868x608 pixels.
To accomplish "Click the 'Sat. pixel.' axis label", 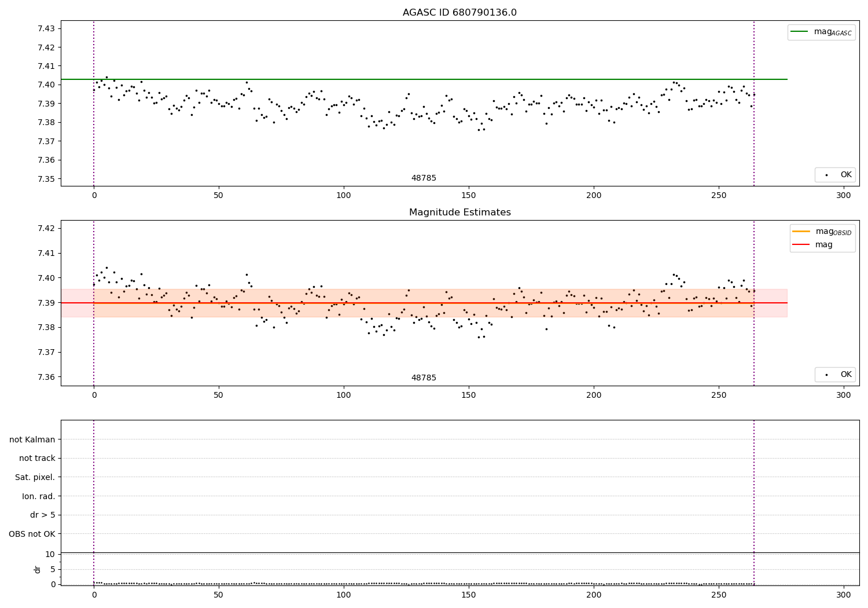I will pos(35,477).
